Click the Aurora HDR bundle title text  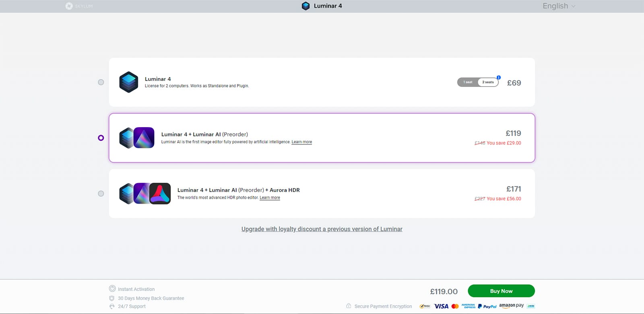coord(239,190)
